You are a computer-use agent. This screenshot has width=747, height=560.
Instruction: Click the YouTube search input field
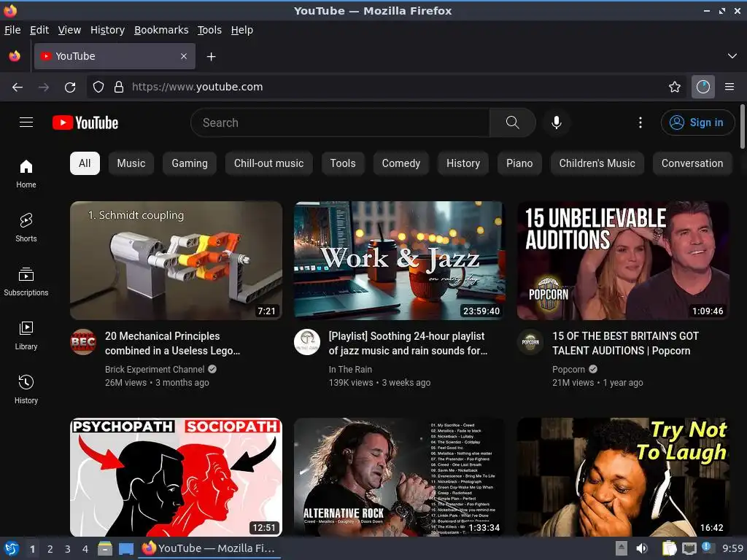coord(340,122)
